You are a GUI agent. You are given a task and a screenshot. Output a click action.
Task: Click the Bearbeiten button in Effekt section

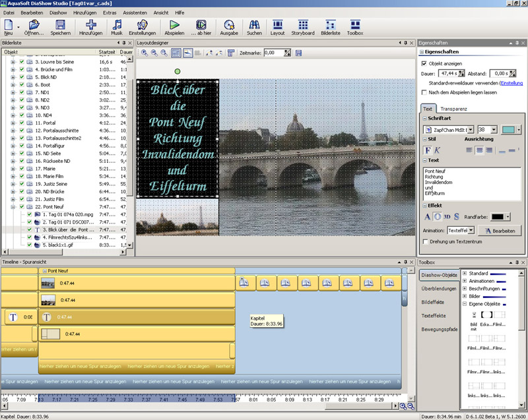coord(500,230)
